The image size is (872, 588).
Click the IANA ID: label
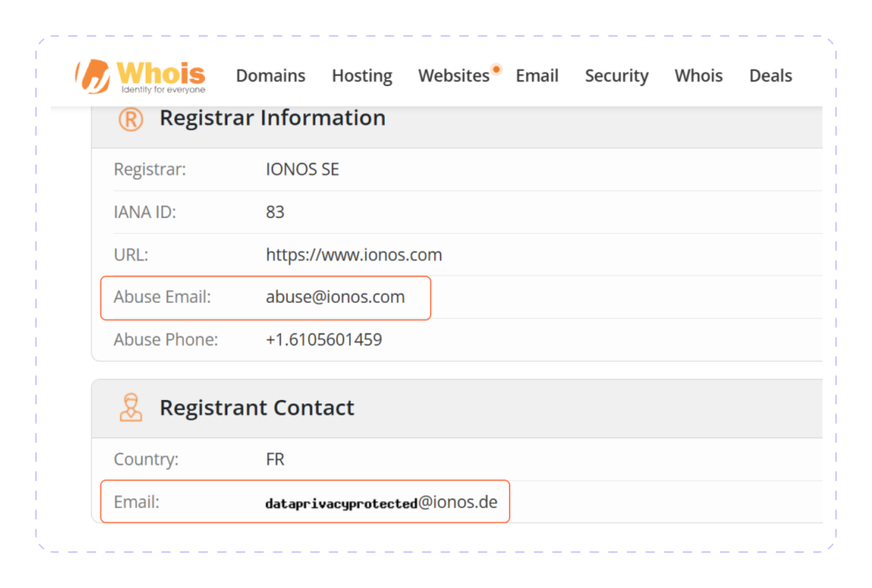(x=145, y=212)
